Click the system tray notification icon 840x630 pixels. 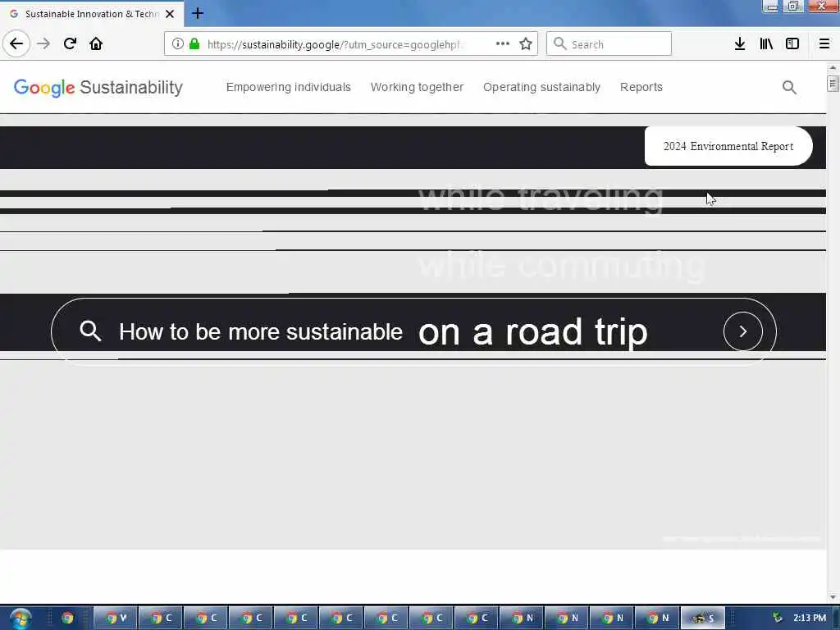pos(778,619)
